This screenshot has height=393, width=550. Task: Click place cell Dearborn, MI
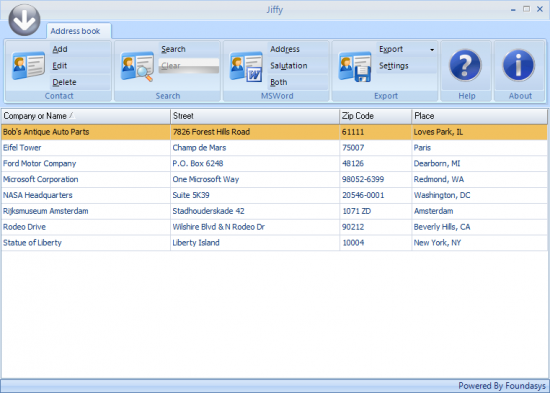tap(479, 164)
